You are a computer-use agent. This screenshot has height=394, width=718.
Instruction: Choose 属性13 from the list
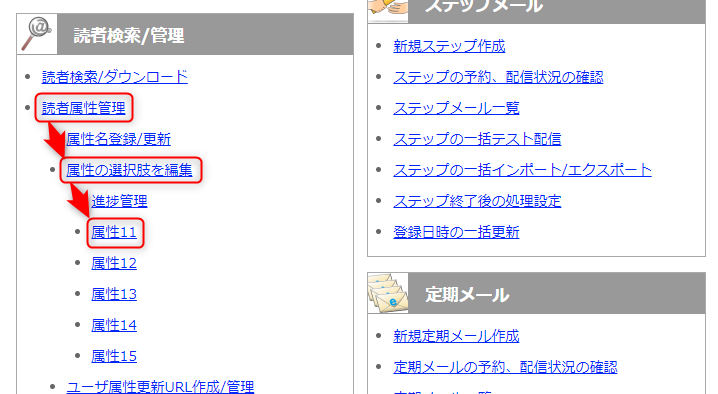point(114,294)
